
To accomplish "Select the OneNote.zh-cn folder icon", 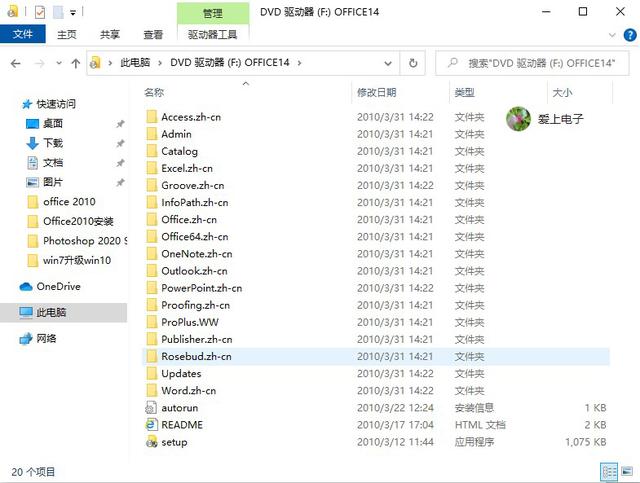I will tap(151, 254).
